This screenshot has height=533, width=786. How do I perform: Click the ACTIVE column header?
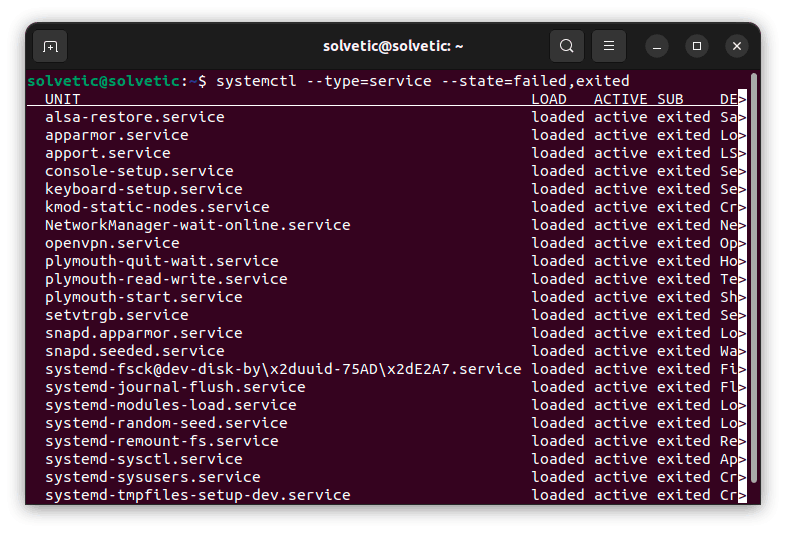pyautogui.click(x=620, y=99)
